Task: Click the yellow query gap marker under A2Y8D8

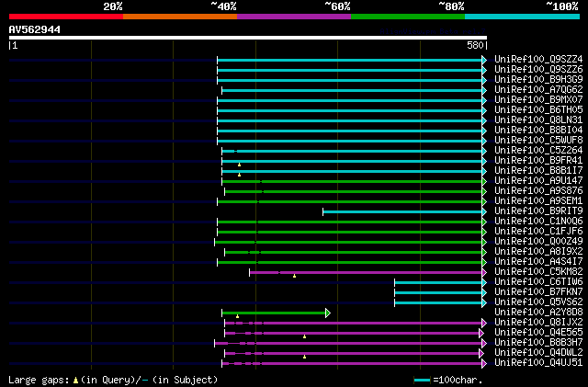Action: (x=237, y=316)
